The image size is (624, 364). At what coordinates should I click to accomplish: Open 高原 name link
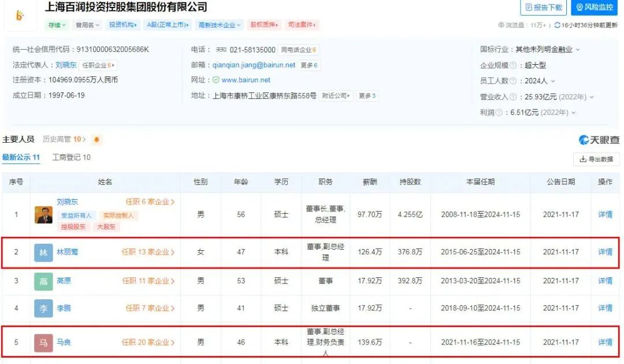64,281
